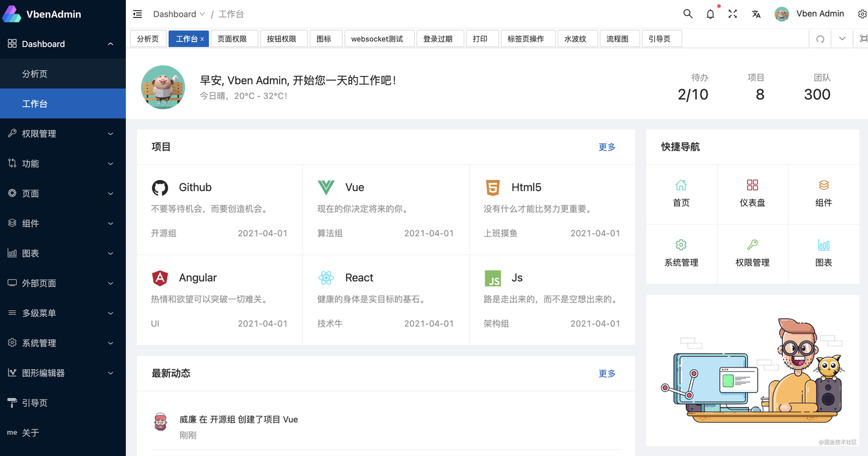
Task: Collapse the sidebar with the menu icon
Action: pyautogui.click(x=137, y=13)
